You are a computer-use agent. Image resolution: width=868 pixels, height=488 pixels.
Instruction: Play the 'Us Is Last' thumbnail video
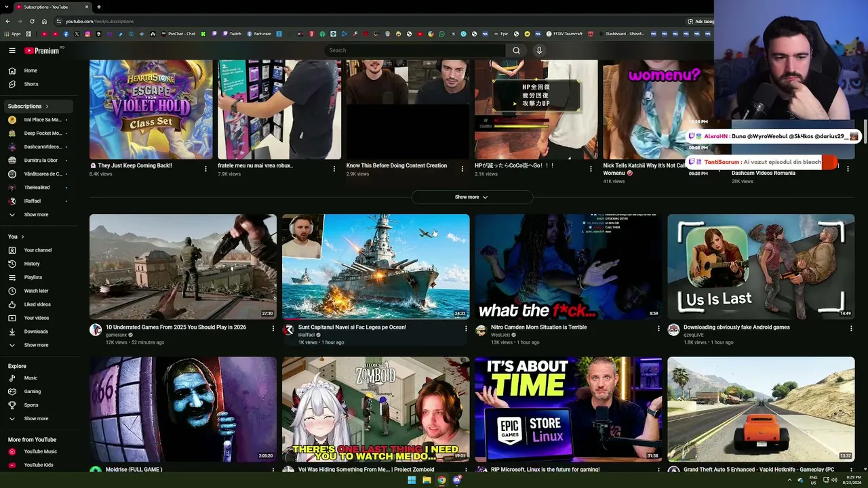click(761, 267)
